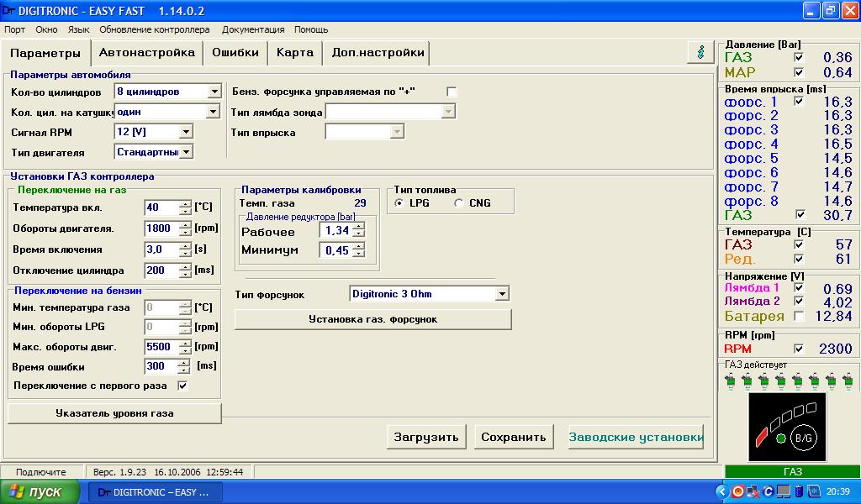Click the red gas level indicator segment
861x504 pixels.
[x=761, y=435]
